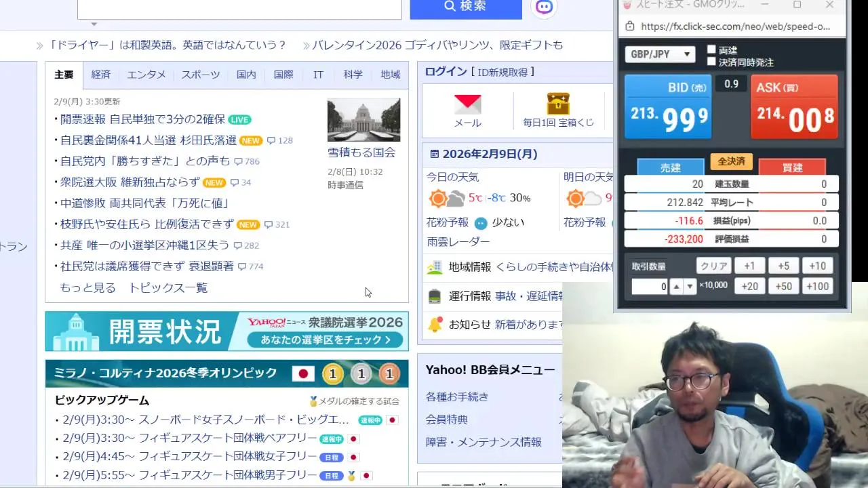Open headline 共産 唯一の小選挙区沖縄1区失う
The height and width of the screenshot is (488, 868).
[x=144, y=245]
